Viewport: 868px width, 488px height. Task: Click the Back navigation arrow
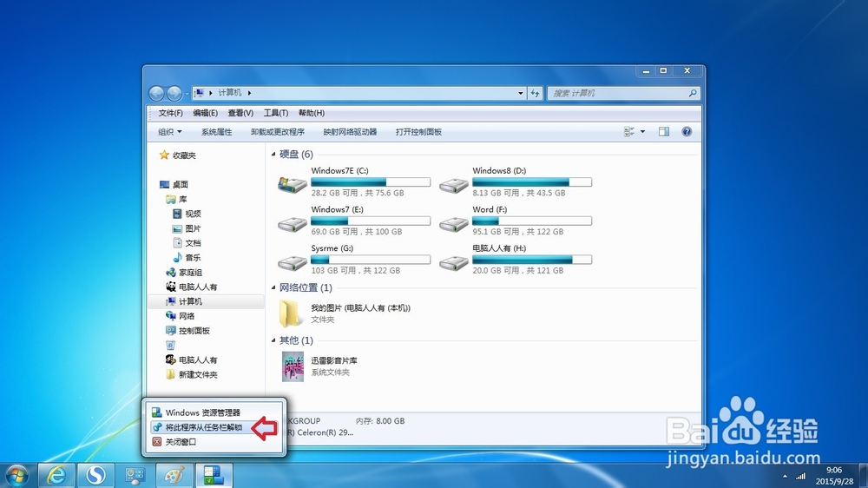(x=156, y=93)
